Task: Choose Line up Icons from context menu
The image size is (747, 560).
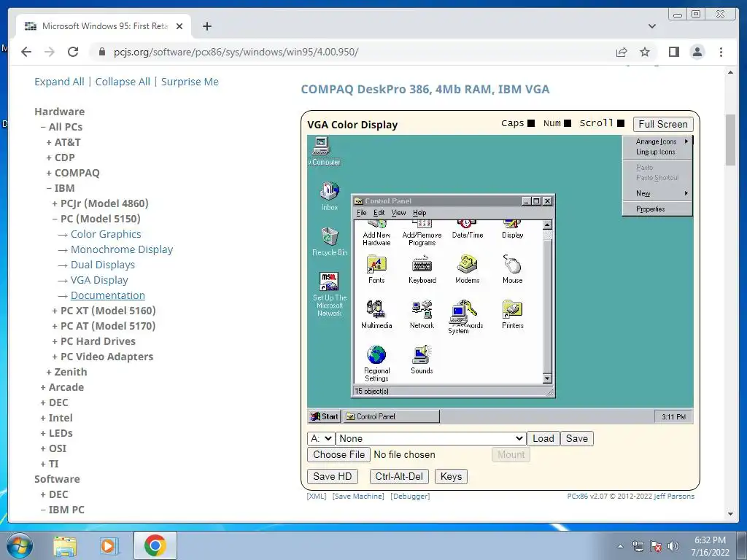Action: tap(657, 152)
